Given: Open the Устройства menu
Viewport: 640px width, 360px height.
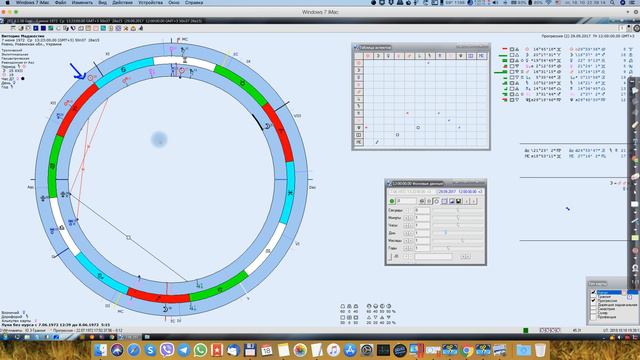Looking at the screenshot, I should tap(150, 2).
